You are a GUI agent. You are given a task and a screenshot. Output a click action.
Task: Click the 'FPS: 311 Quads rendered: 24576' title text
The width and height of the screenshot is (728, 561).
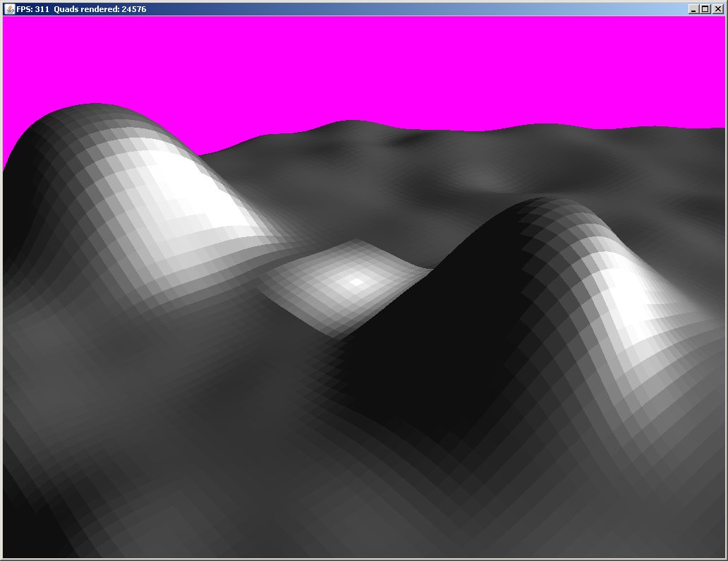(x=81, y=9)
